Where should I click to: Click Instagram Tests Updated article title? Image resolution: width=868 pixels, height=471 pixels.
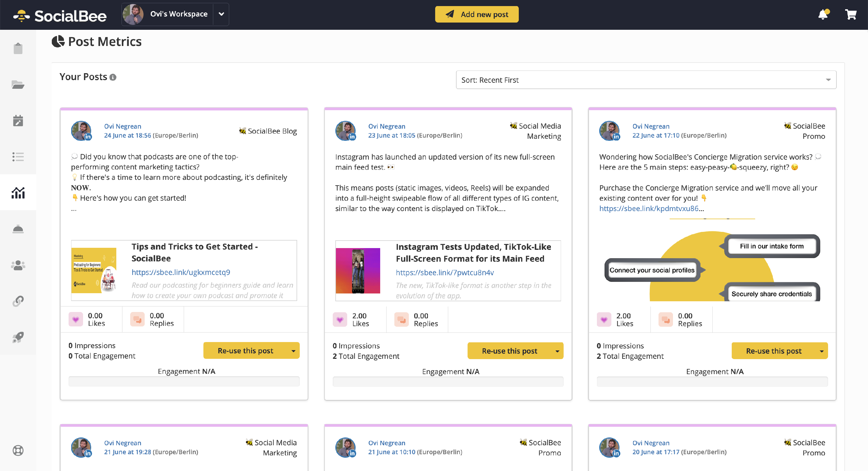473,253
